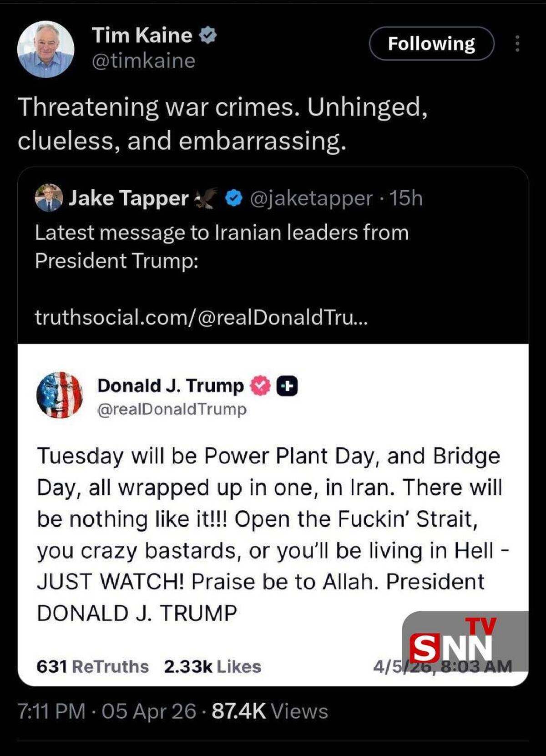Click the 87.4K Views counter
The image size is (546, 756).
tap(269, 711)
